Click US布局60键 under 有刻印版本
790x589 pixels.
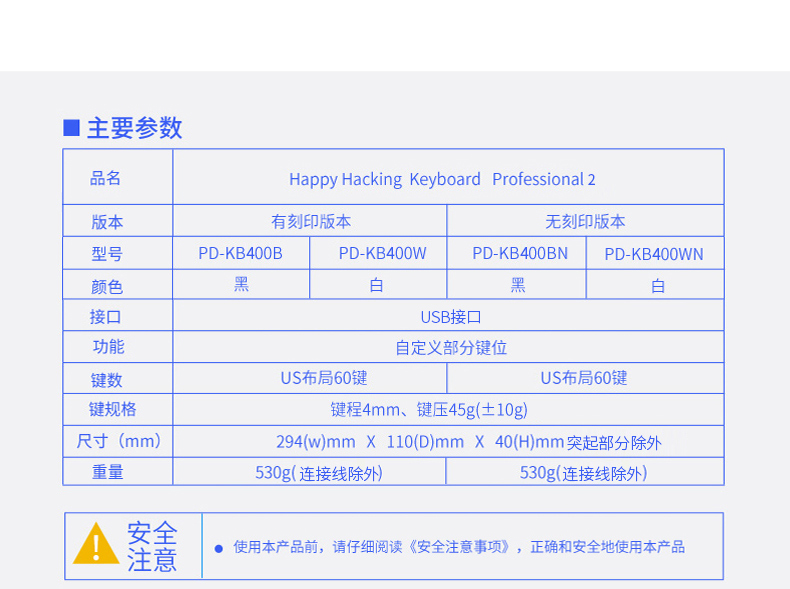pyautogui.click(x=324, y=378)
